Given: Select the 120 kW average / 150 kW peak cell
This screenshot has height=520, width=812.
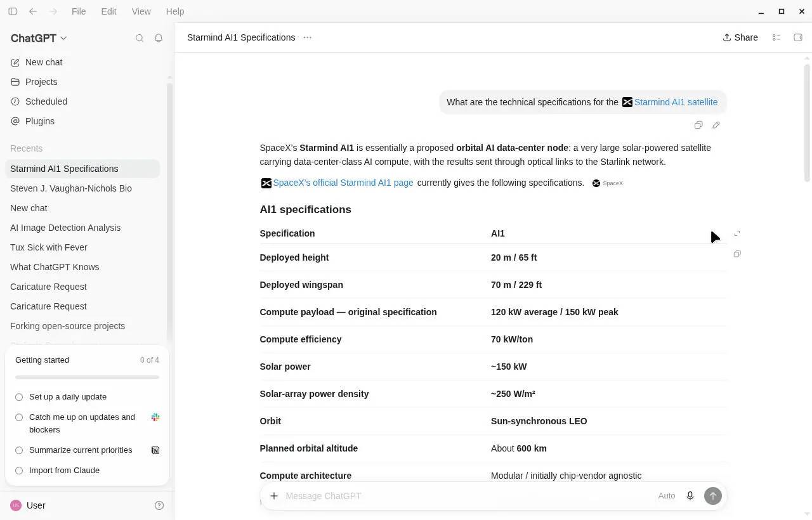Looking at the screenshot, I should pos(554,312).
